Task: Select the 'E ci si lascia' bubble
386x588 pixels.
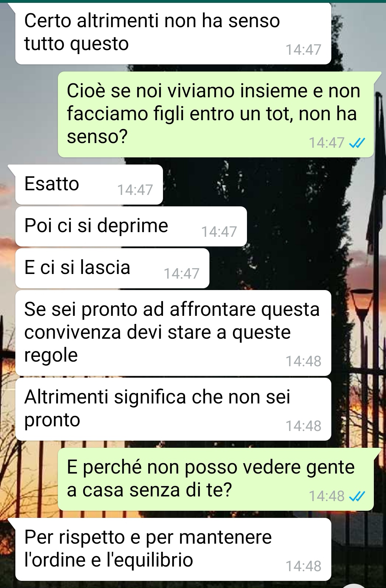Action: [x=112, y=268]
